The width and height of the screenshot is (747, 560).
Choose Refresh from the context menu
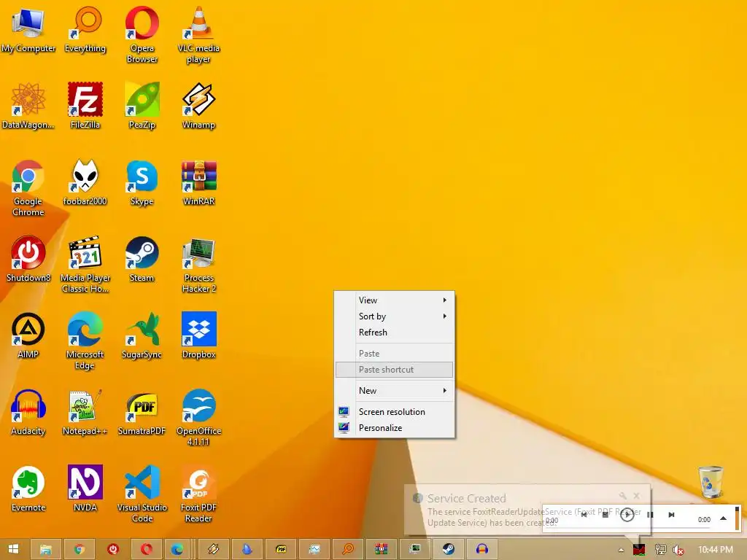395,332
